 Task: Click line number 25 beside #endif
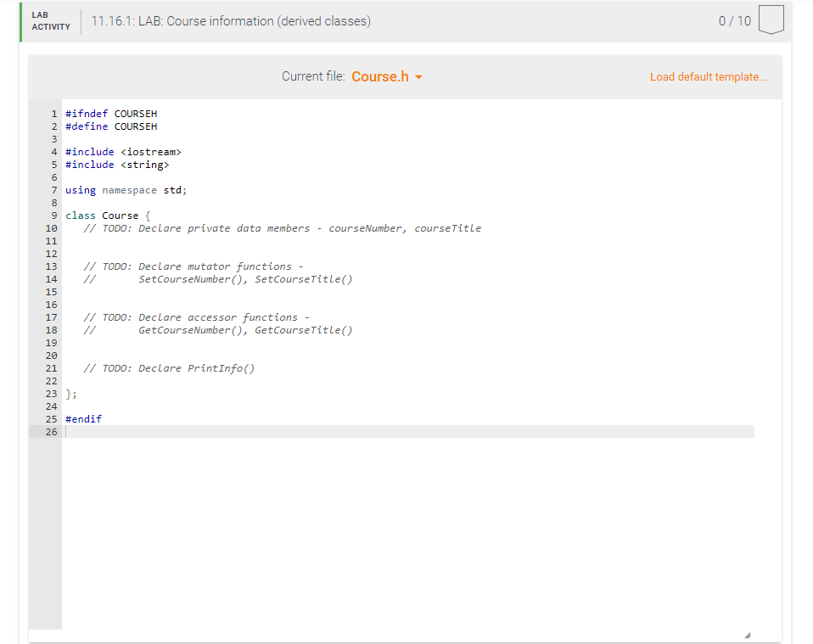(52, 418)
